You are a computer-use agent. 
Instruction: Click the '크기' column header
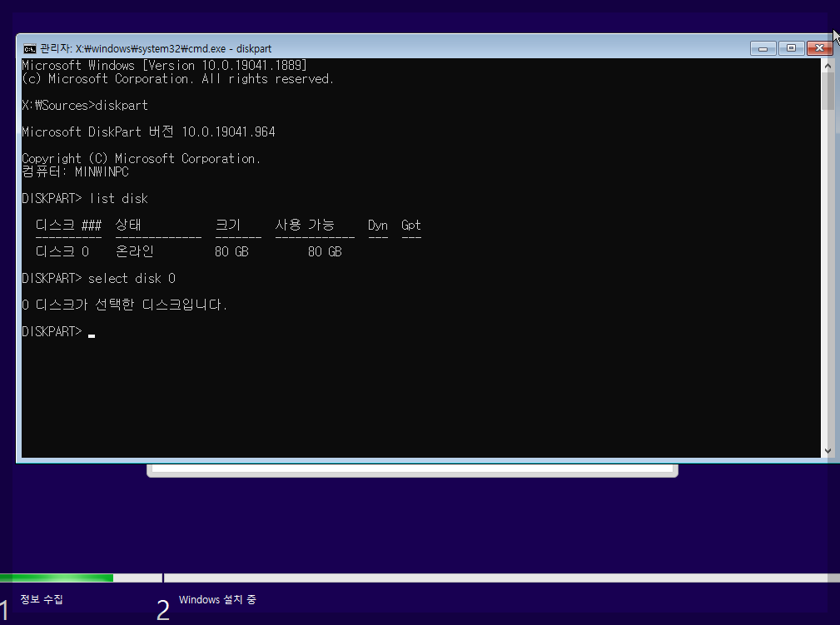coord(227,225)
